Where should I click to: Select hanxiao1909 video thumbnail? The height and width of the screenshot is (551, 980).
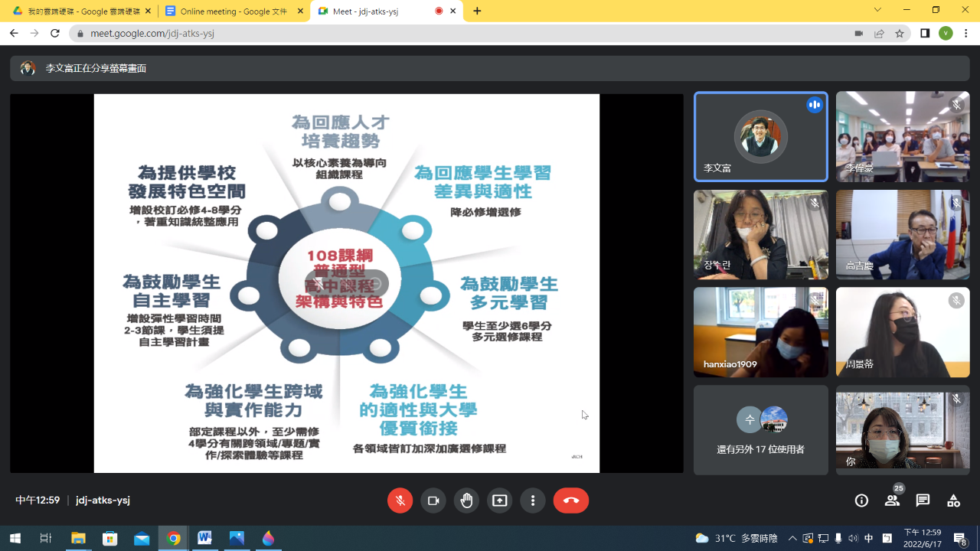[x=760, y=332]
